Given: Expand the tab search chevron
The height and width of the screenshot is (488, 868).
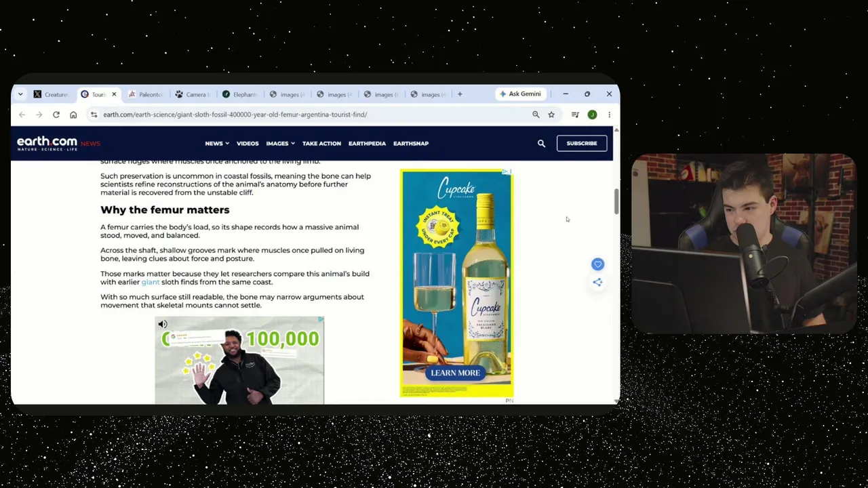Looking at the screenshot, I should pyautogui.click(x=20, y=94).
